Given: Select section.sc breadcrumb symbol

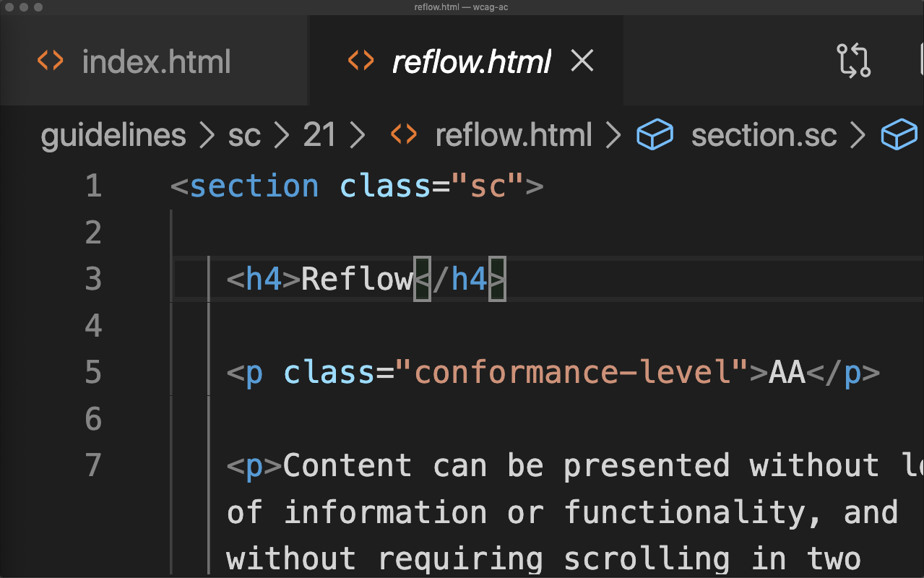Looking at the screenshot, I should pos(764,136).
